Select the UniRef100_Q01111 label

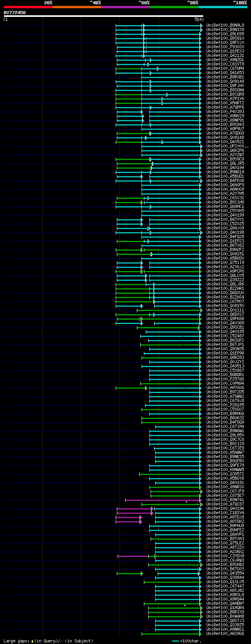[x=225, y=310]
